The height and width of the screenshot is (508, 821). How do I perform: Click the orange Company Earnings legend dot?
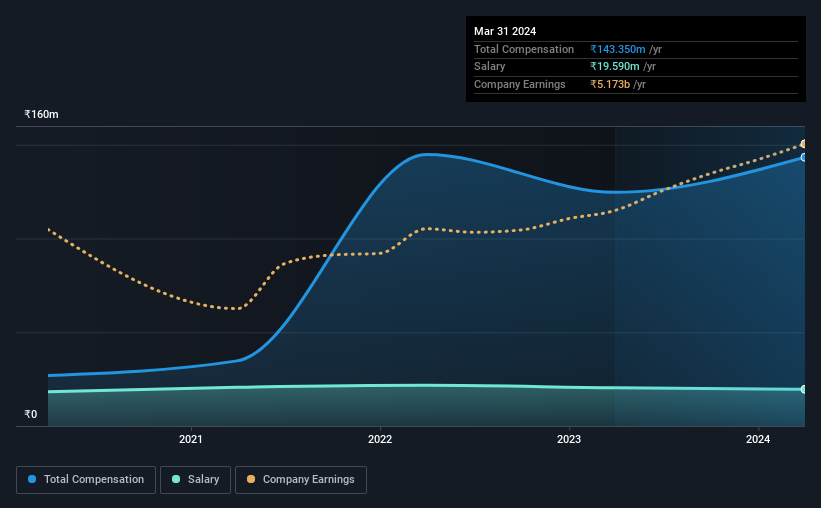251,479
